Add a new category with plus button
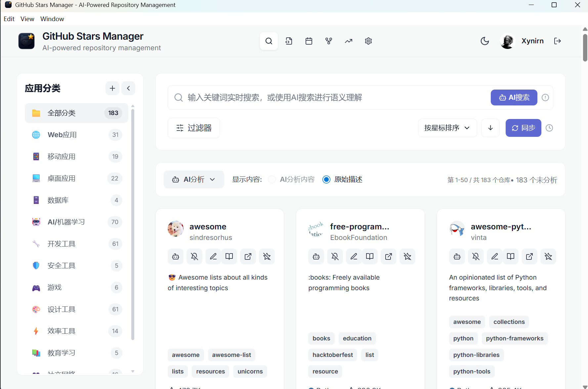The height and width of the screenshot is (389, 588). [x=112, y=88]
